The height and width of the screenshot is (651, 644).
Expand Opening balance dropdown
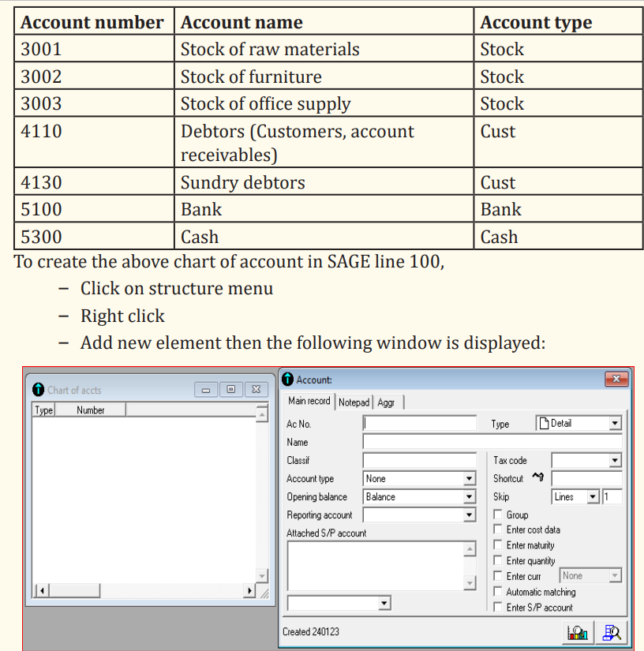pos(470,496)
